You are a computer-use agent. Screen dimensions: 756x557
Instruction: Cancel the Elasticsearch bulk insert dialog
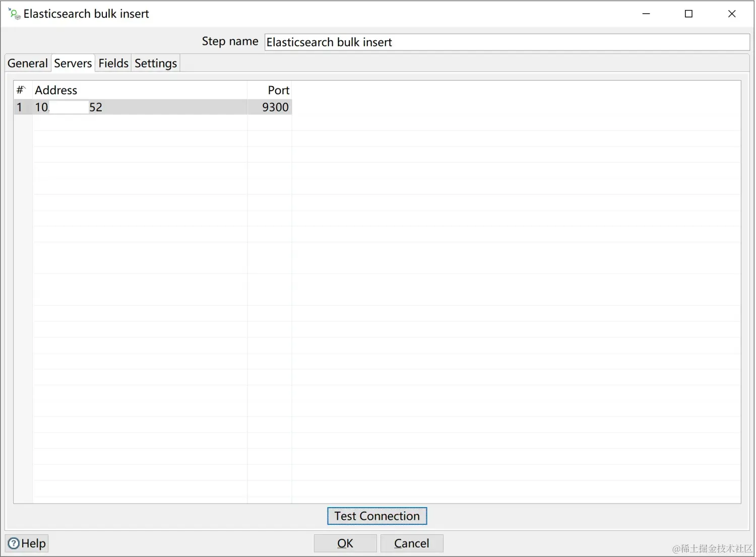tap(412, 543)
